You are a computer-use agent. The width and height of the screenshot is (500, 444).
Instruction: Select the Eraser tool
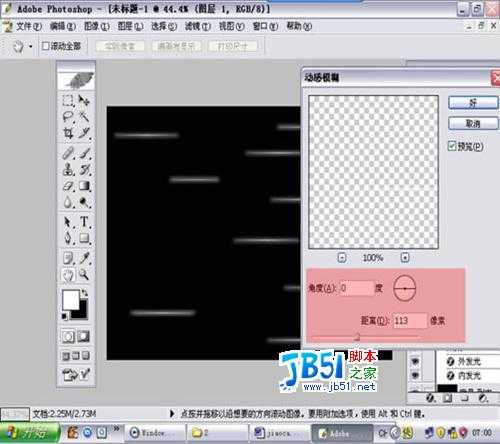tap(68, 186)
